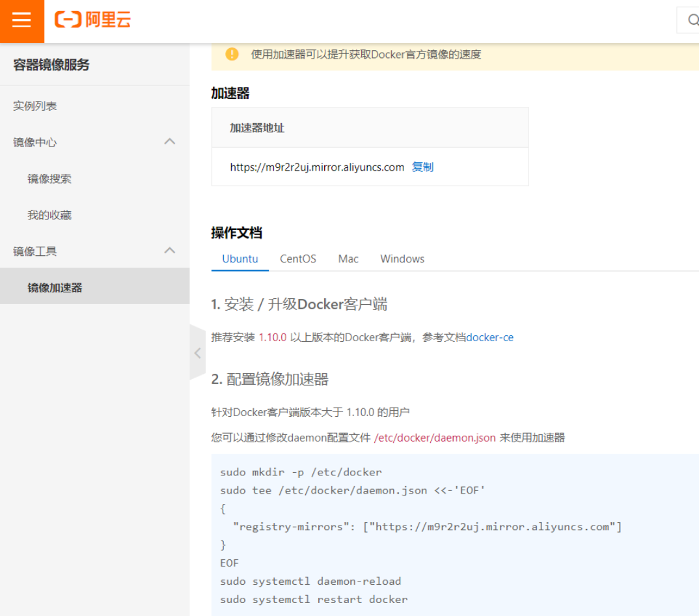Open the orange hamburger menu
This screenshot has height=616, width=699.
(x=22, y=21)
